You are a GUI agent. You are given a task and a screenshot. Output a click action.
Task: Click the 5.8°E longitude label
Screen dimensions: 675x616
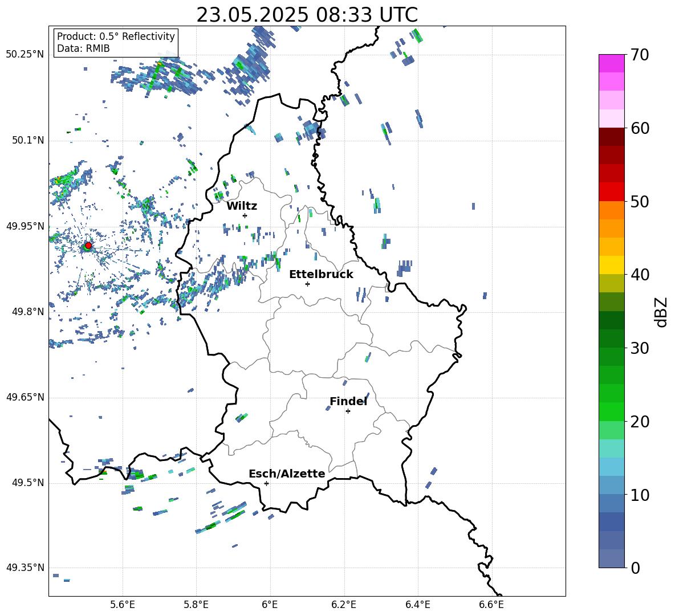[196, 605]
